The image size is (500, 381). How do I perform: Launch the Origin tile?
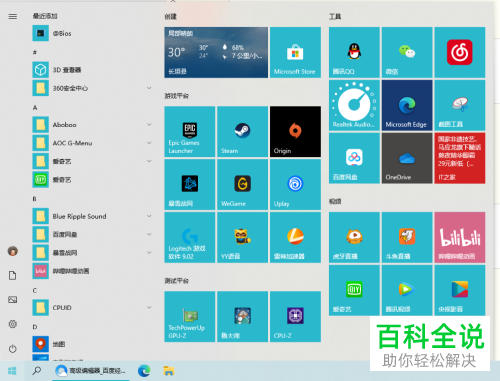tap(295, 131)
